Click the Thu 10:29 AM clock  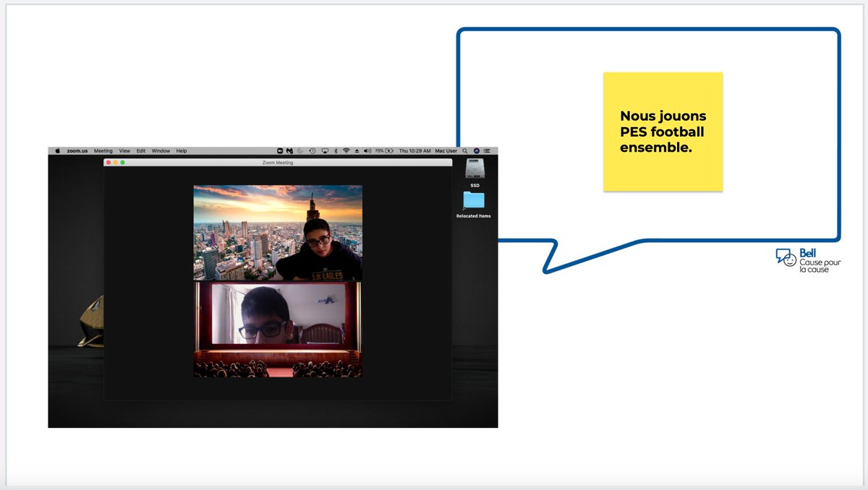point(415,151)
